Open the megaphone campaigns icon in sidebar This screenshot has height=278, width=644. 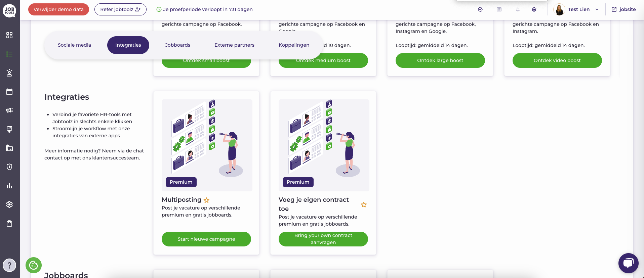click(x=9, y=110)
